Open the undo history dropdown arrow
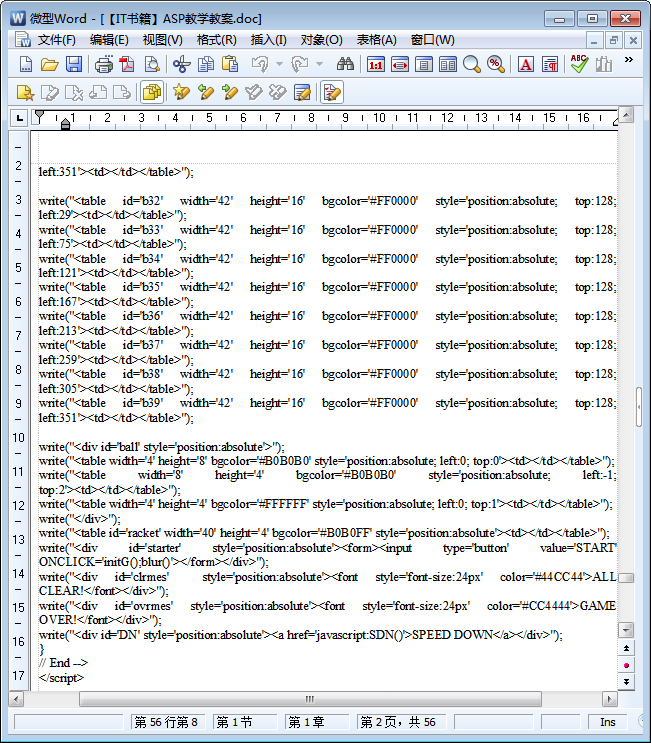This screenshot has height=743, width=651. (x=280, y=64)
